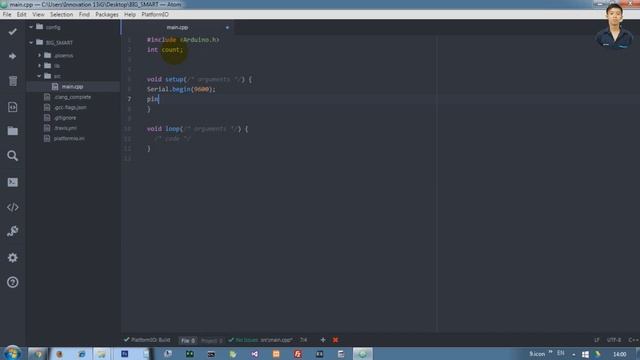Click the modified dot on main.cpp tab
Screen dimensions: 640x360
(x=227, y=27)
